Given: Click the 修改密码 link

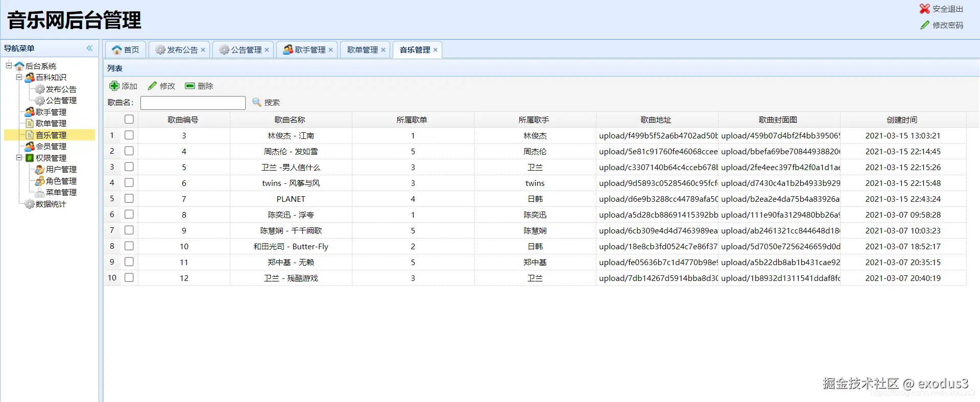Looking at the screenshot, I should click(x=948, y=25).
